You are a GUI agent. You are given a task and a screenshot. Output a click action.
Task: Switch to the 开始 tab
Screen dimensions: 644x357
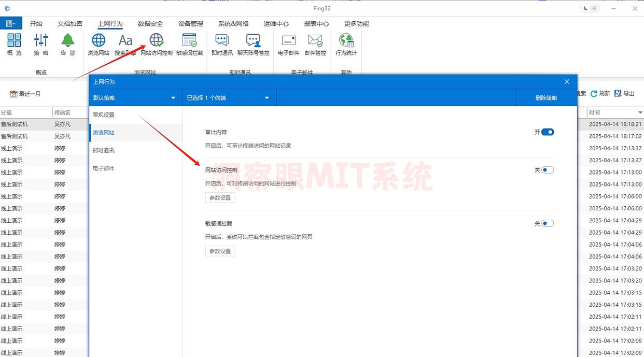click(36, 23)
